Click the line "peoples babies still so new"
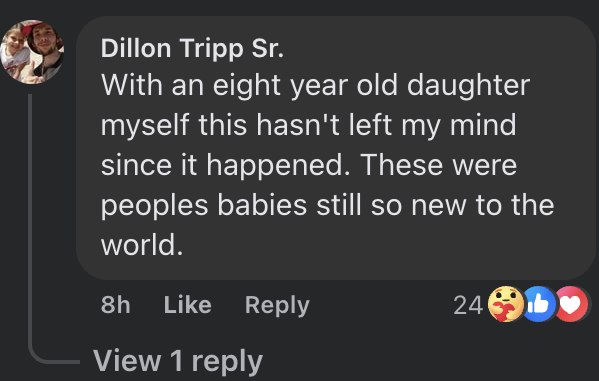The height and width of the screenshot is (381, 599). tap(327, 206)
